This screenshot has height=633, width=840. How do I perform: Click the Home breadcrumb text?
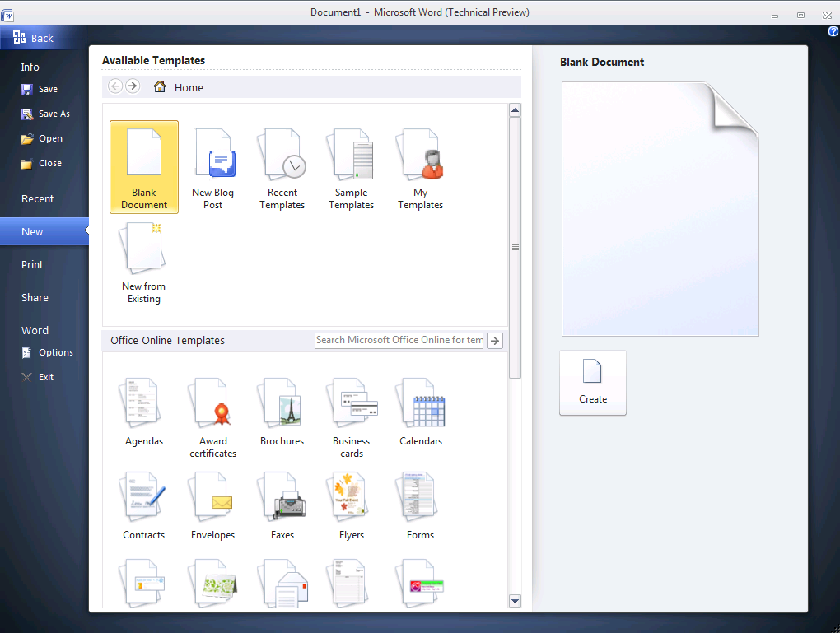pos(189,87)
